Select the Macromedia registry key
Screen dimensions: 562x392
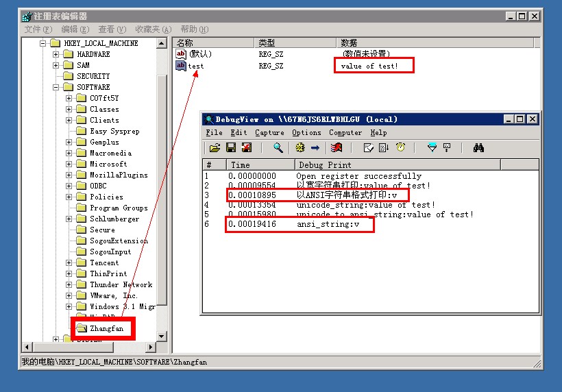pos(111,153)
